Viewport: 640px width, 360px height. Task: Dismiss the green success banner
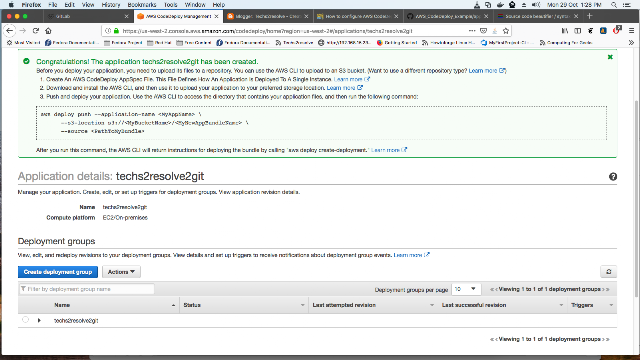coord(610,57)
